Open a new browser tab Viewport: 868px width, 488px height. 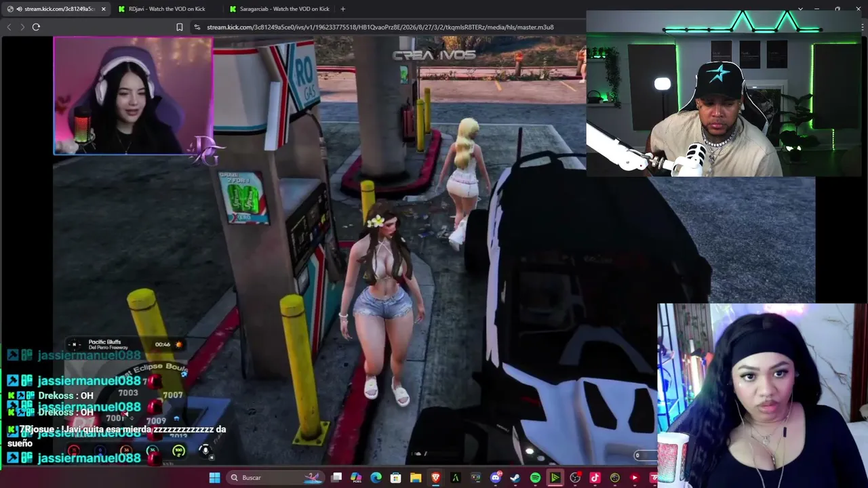click(x=342, y=9)
